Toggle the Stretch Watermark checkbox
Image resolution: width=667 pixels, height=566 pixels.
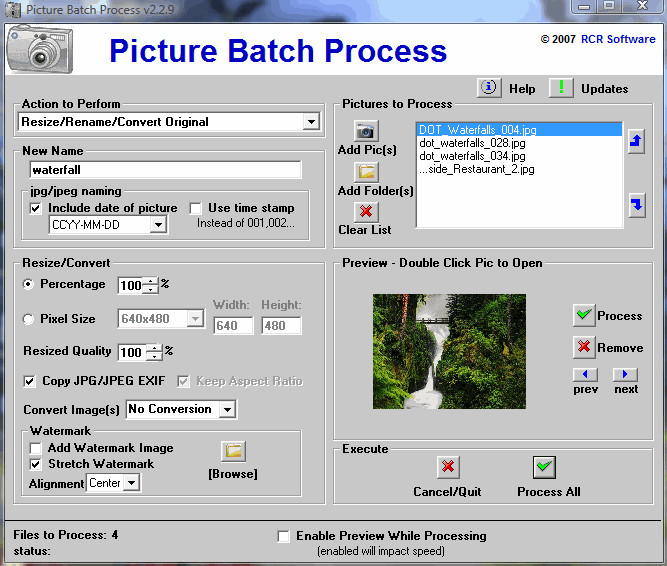pos(36,464)
